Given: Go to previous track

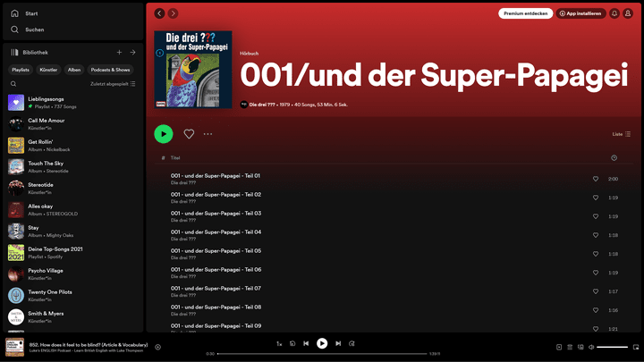Looking at the screenshot, I should (306, 343).
